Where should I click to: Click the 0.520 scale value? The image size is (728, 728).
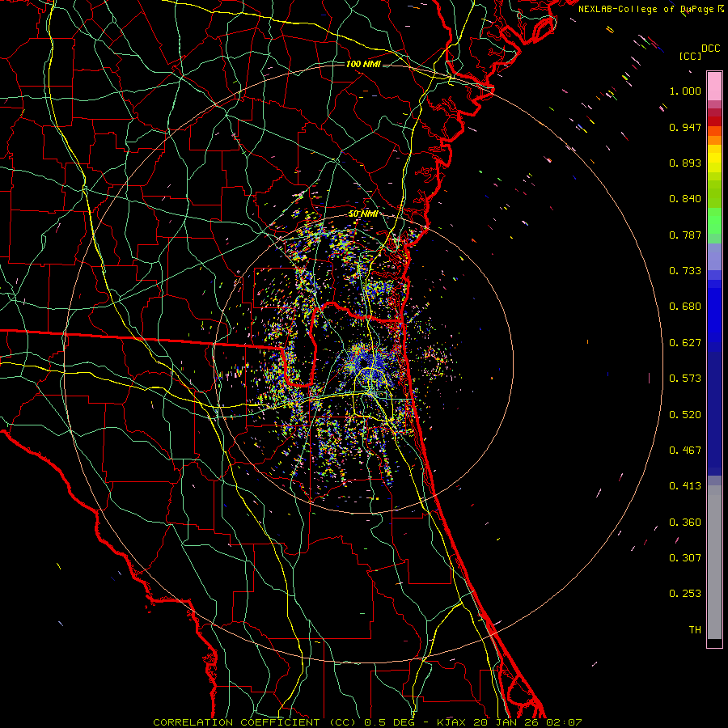[x=685, y=415]
